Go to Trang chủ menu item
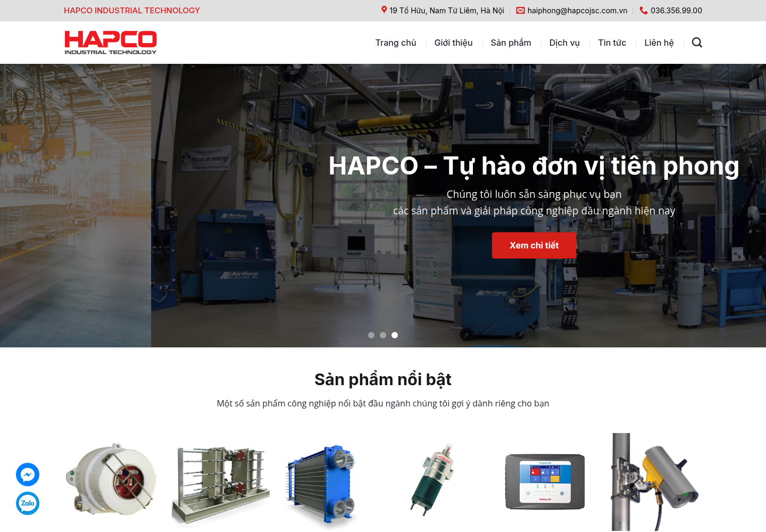 (x=396, y=43)
